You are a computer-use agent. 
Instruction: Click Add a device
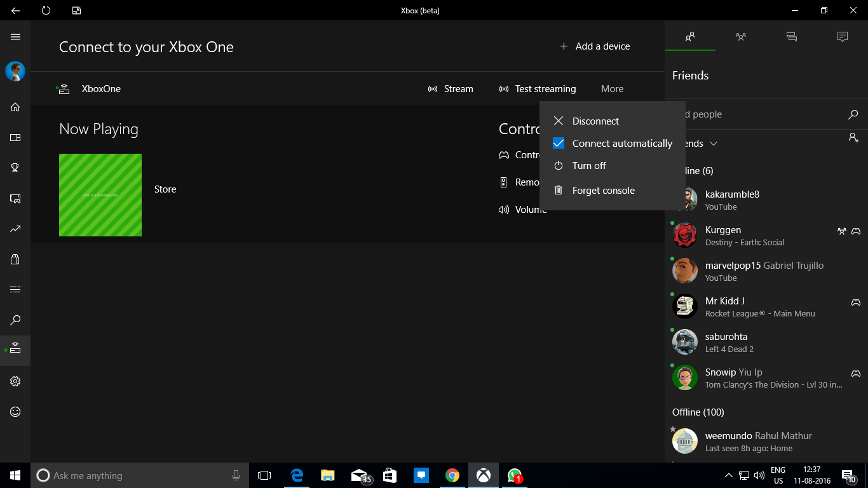[595, 46]
